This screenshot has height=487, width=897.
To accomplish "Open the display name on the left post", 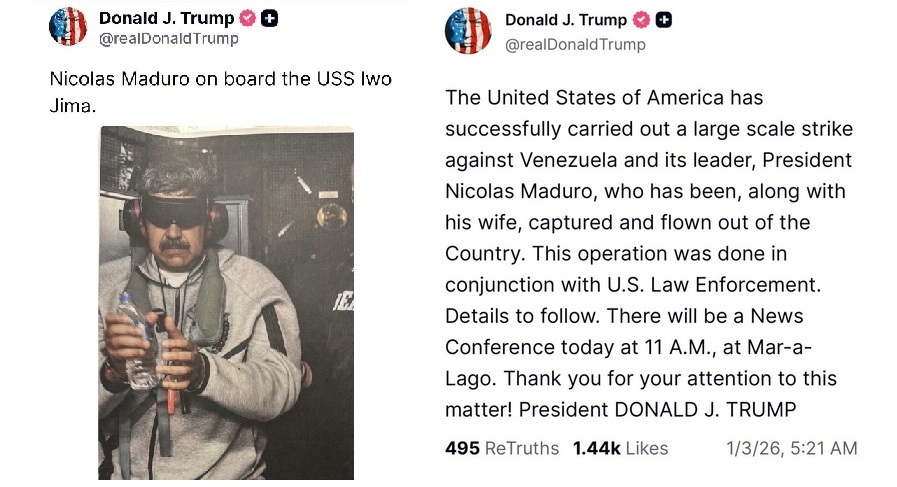I will pyautogui.click(x=166, y=18).
